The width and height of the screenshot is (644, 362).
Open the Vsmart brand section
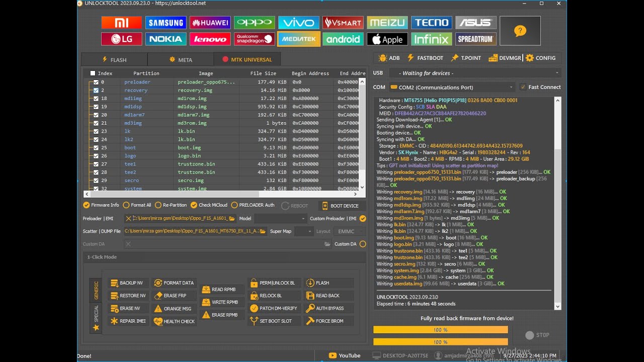343,23
